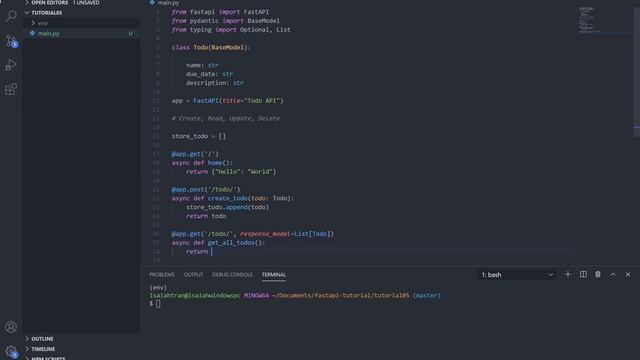Switch to the PROBLEMS tab
The image size is (640, 360).
point(162,275)
